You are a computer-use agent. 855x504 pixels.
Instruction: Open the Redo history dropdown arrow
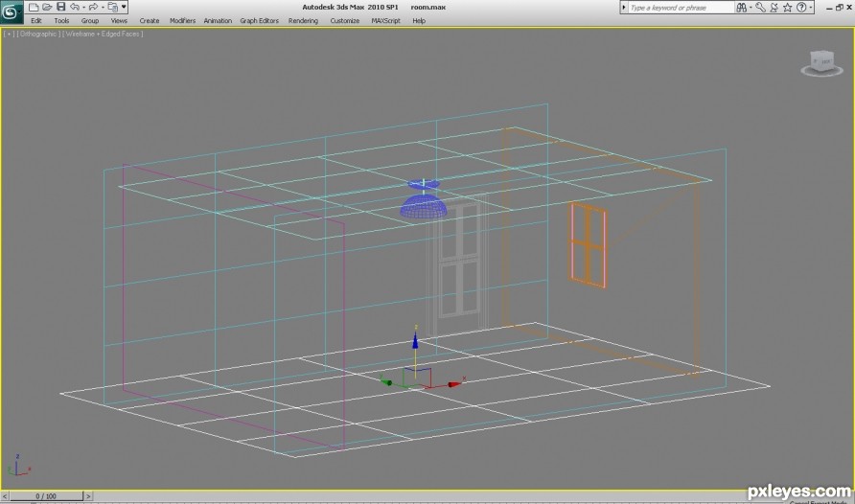pos(103,8)
